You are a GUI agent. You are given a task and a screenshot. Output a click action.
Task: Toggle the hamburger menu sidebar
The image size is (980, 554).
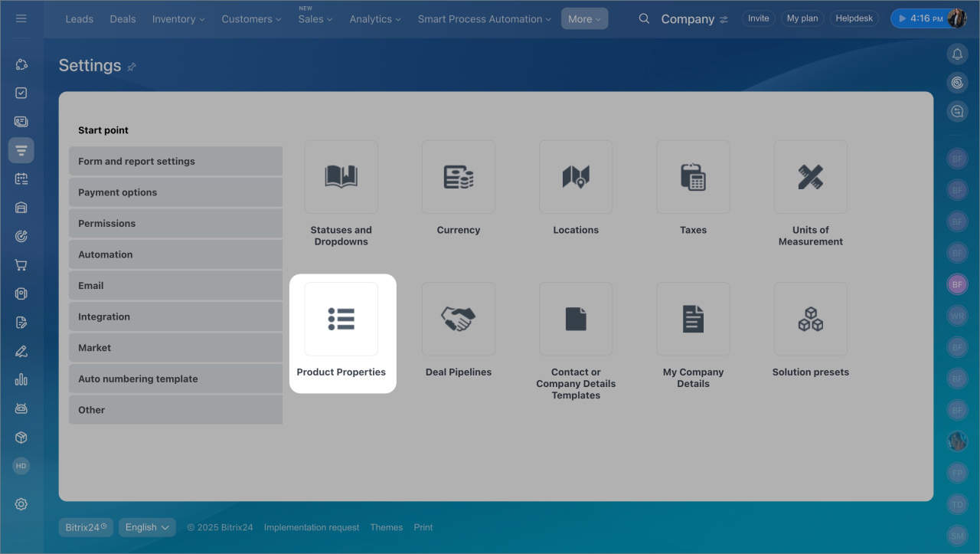coord(21,18)
